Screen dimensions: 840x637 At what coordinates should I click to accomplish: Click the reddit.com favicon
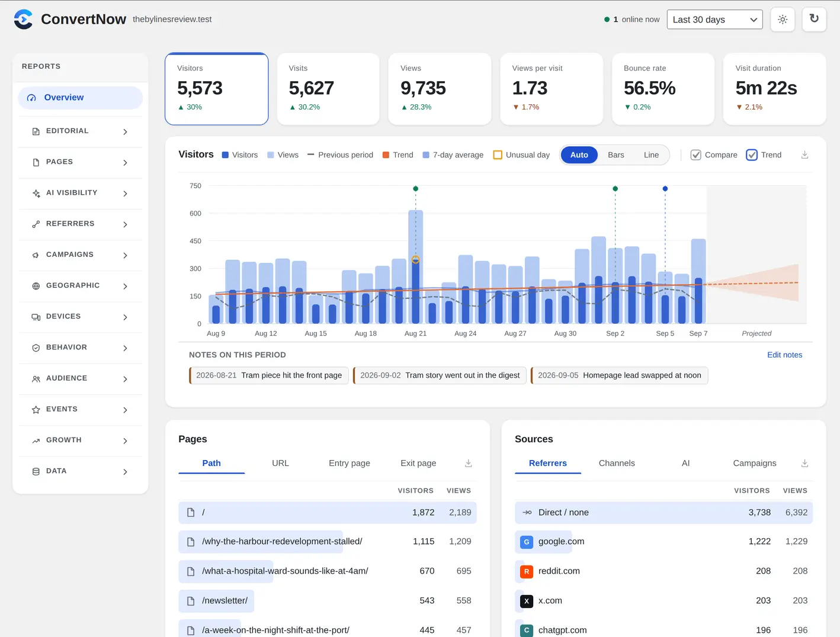click(x=526, y=571)
